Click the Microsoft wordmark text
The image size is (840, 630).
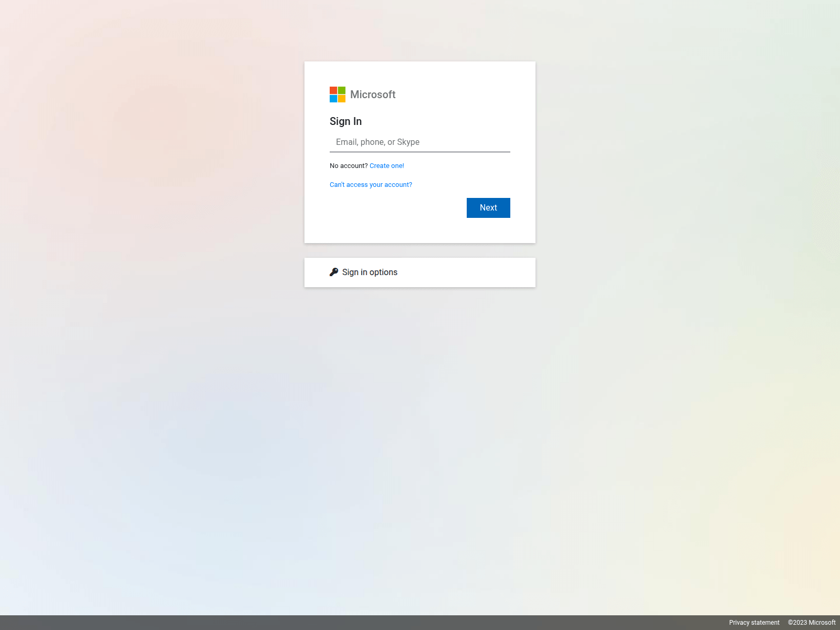[373, 94]
